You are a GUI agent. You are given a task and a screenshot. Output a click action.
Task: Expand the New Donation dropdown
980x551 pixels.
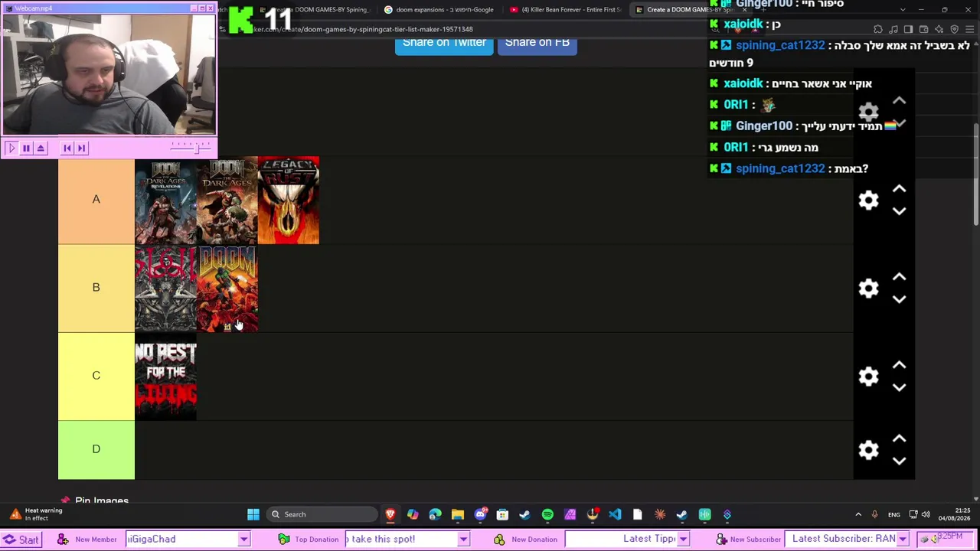click(x=683, y=540)
